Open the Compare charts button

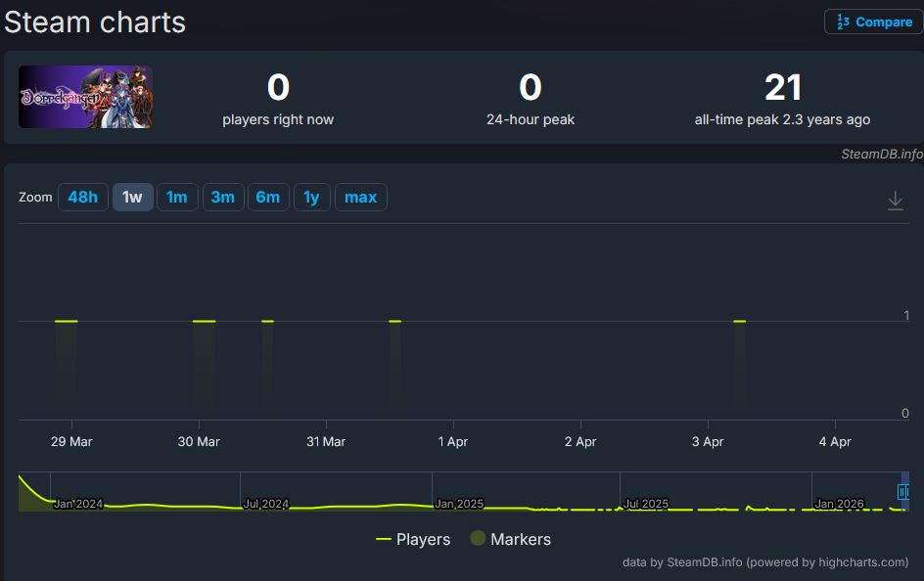874,22
